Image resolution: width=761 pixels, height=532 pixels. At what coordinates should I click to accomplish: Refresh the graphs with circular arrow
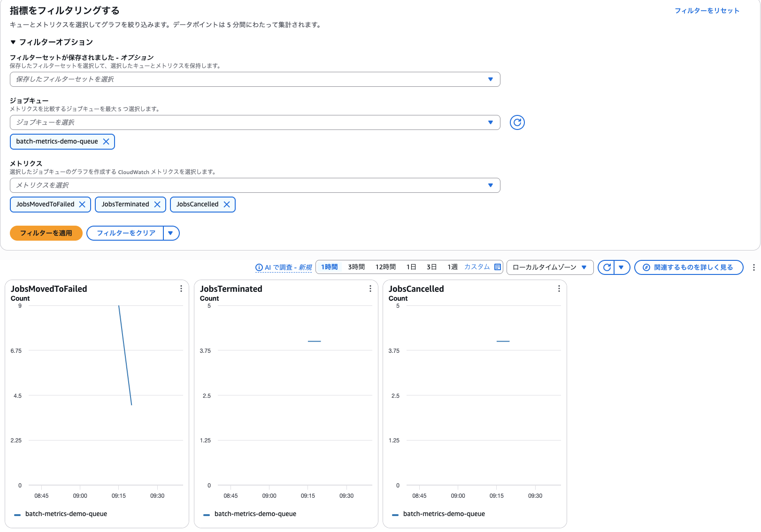click(607, 267)
